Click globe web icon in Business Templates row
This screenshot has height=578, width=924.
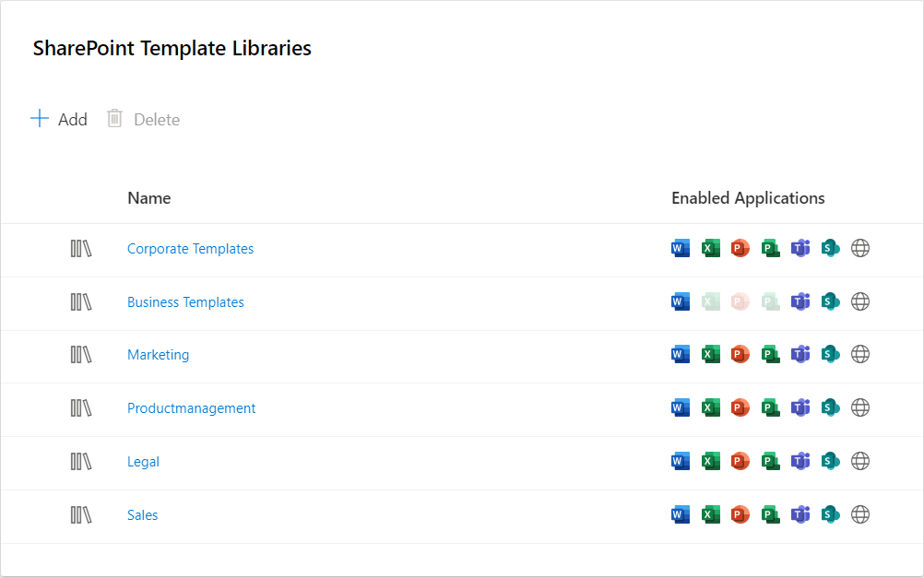coord(860,301)
